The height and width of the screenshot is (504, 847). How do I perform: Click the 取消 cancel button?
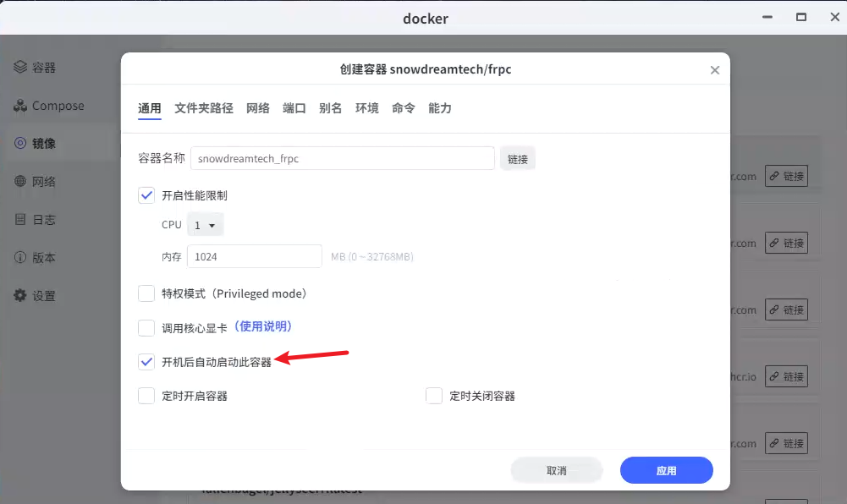click(x=556, y=470)
